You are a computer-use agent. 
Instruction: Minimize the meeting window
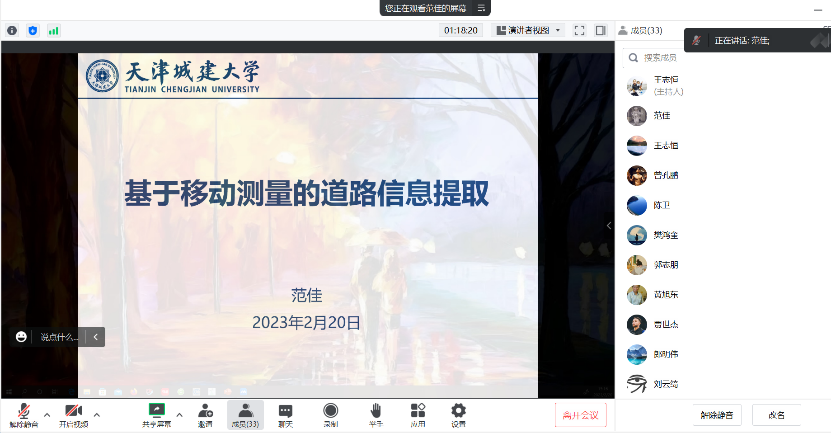[x=818, y=10]
